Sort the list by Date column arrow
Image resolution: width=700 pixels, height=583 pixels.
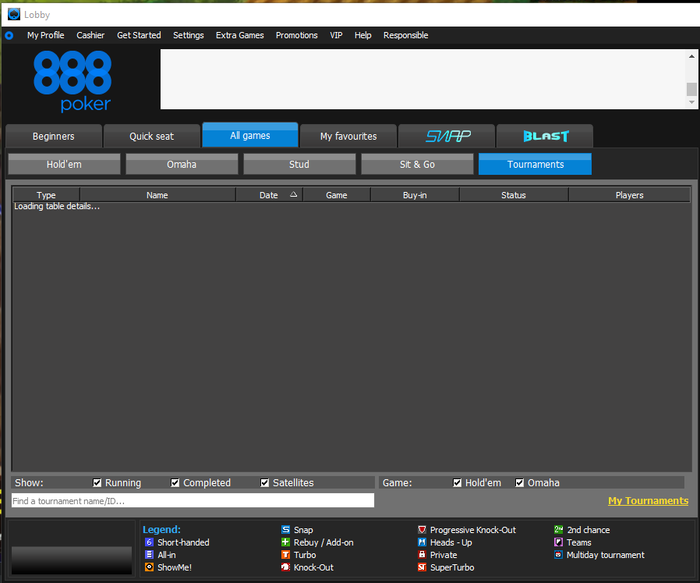(293, 195)
